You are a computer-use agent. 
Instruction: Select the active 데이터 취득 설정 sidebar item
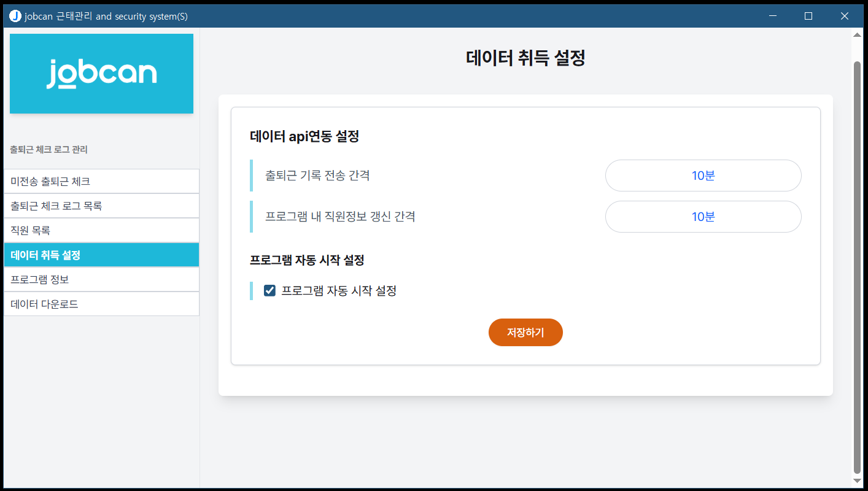tap(101, 255)
